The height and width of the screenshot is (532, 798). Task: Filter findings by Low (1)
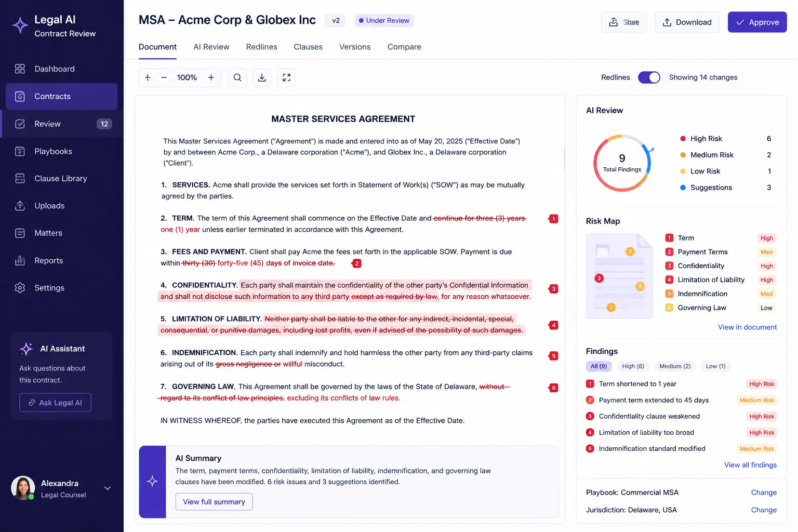pyautogui.click(x=715, y=366)
